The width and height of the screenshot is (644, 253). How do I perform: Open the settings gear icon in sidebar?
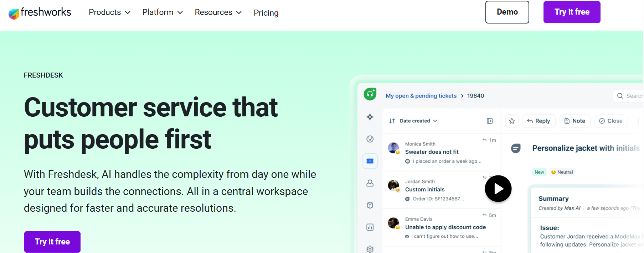[x=370, y=249]
